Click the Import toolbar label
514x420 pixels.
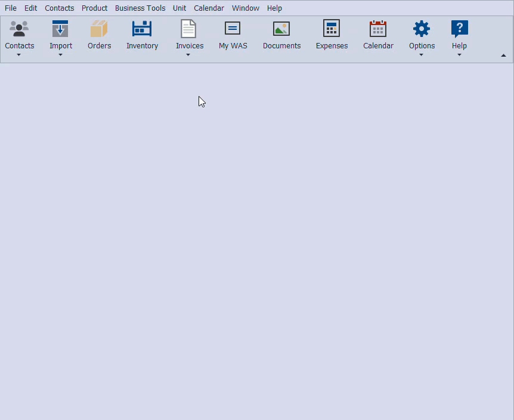coord(61,45)
